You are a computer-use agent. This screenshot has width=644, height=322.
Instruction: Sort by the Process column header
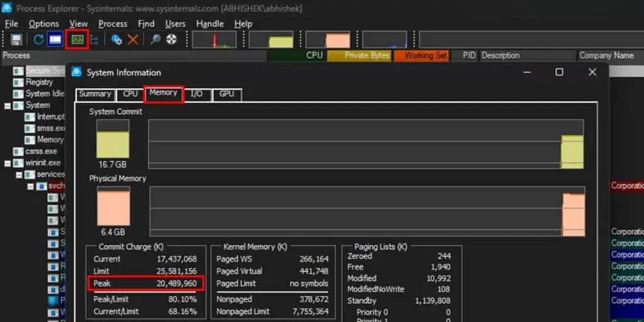pos(134,55)
